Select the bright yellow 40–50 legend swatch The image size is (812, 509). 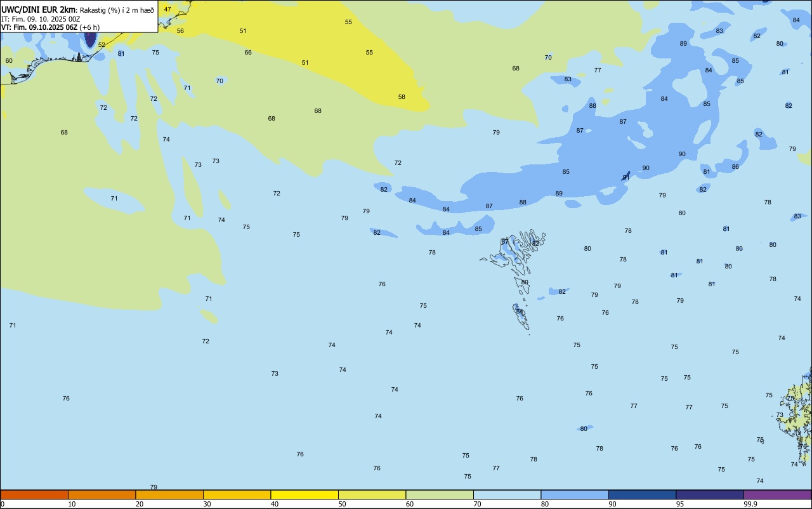[x=304, y=494]
